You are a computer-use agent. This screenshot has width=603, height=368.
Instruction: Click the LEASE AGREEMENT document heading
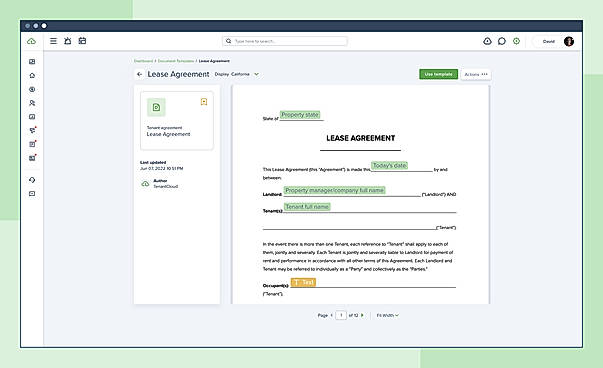(361, 138)
